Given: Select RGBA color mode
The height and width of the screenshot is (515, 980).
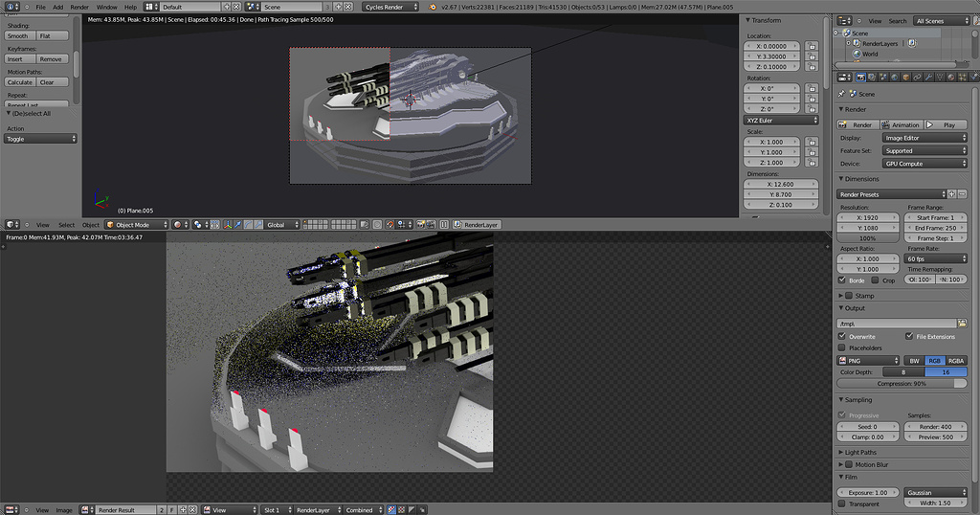Looking at the screenshot, I should (x=956, y=361).
